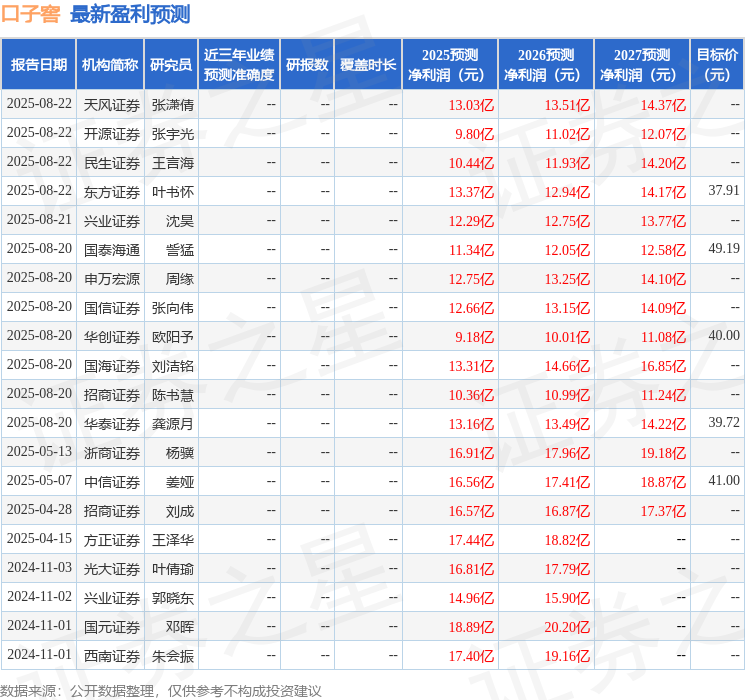
Task: Click analyst name 刘成
Action: click(x=180, y=511)
